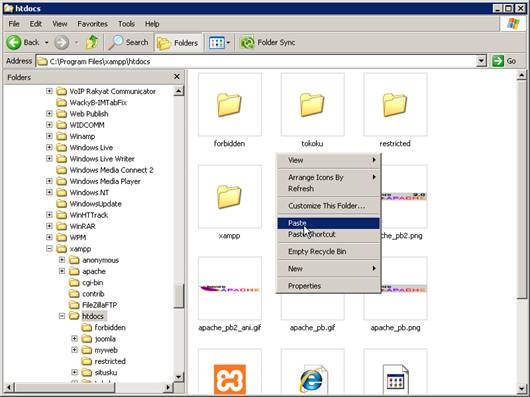Expand the WinRAR tree node
The width and height of the screenshot is (530, 397).
49,226
